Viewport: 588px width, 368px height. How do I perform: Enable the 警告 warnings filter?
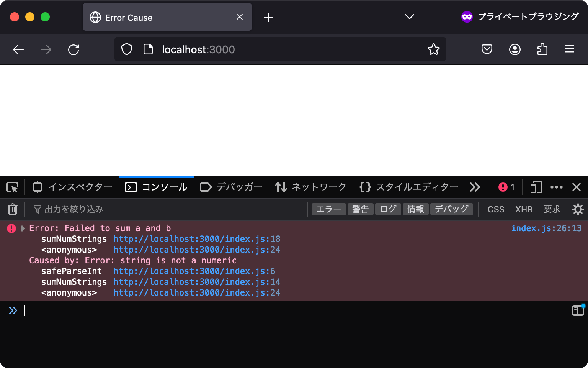tap(360, 209)
